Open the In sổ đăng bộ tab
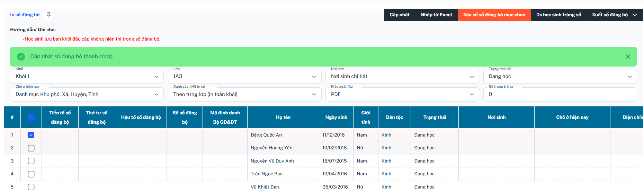This screenshot has width=644, height=192. click(25, 15)
